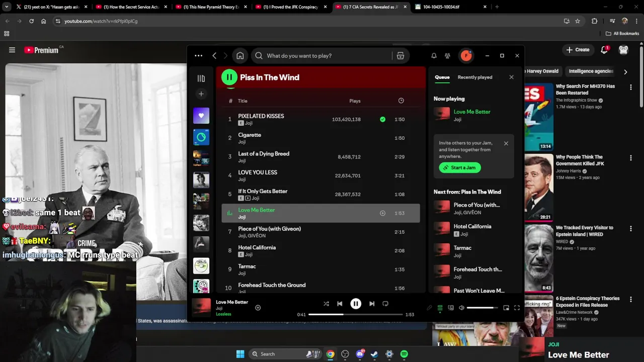Open YouTube Create button
Viewport: 644px width, 362px height.
pyautogui.click(x=578, y=50)
